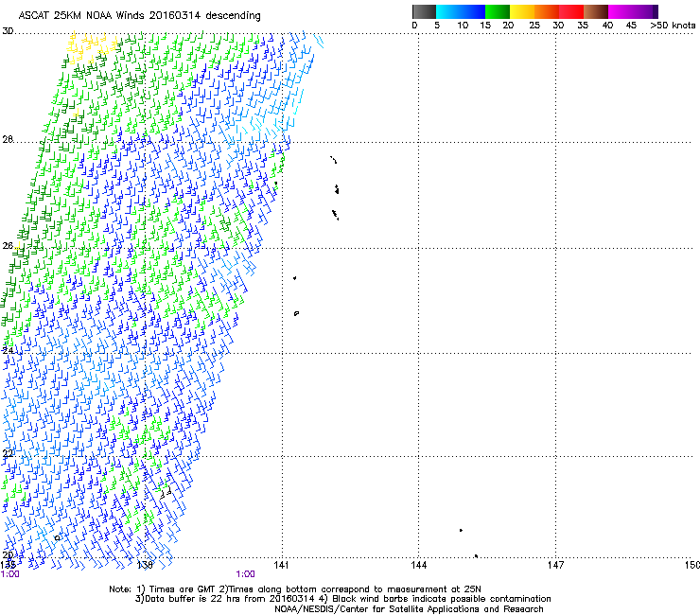The height and width of the screenshot is (615, 700).
Task: Click the "0" label under the color bar
Action: pyautogui.click(x=414, y=26)
